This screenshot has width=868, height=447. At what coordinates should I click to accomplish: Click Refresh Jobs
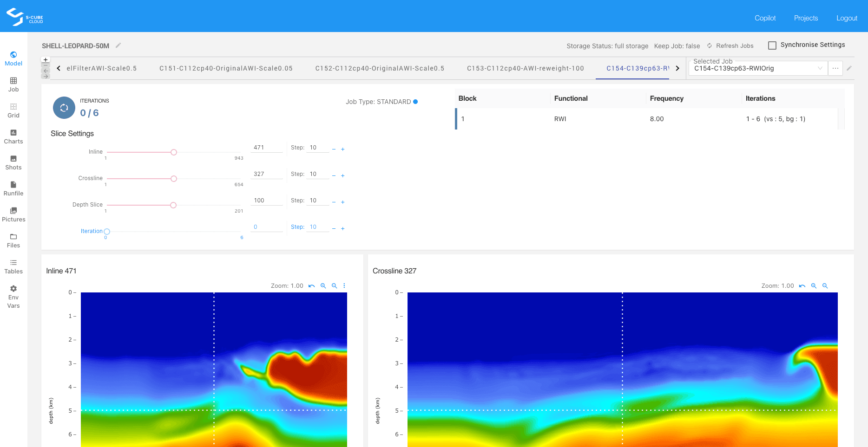click(x=730, y=45)
